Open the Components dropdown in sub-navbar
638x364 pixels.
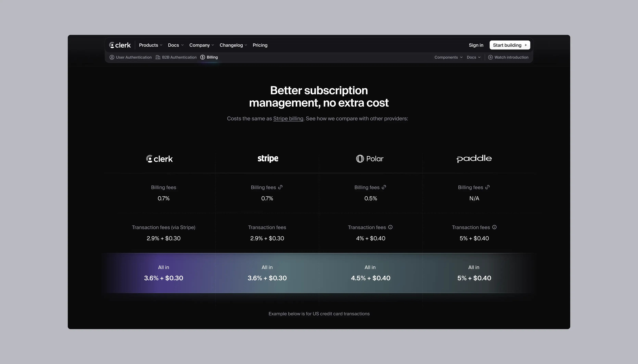point(448,57)
